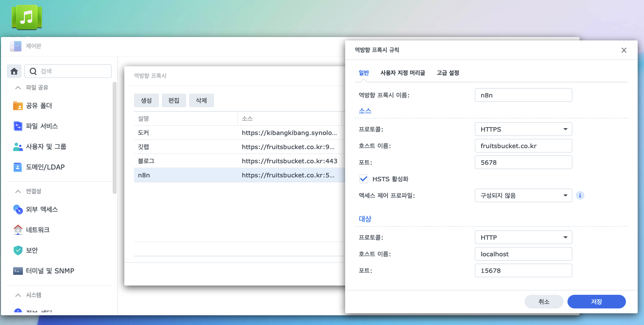Image resolution: width=644 pixels, height=325 pixels.
Task: Switch to the 고급 설정 tab
Action: pos(448,73)
